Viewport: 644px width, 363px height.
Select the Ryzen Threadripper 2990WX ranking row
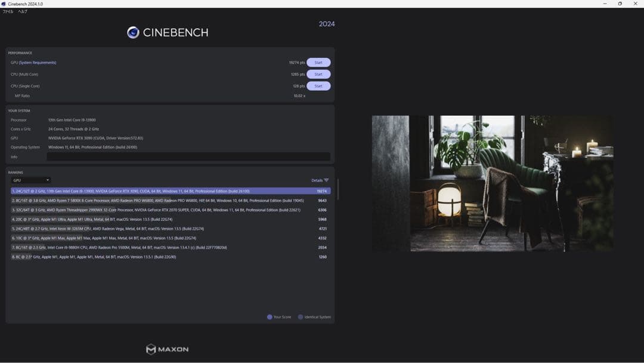(x=170, y=210)
